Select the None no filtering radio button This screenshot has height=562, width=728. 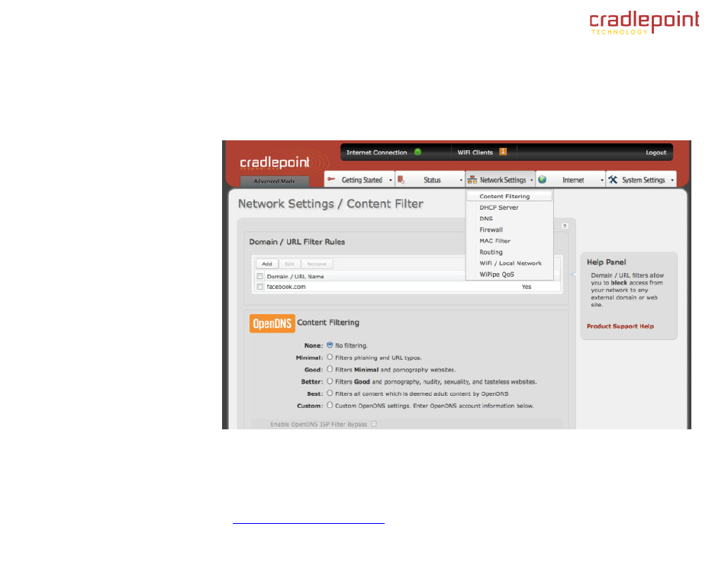point(330,345)
